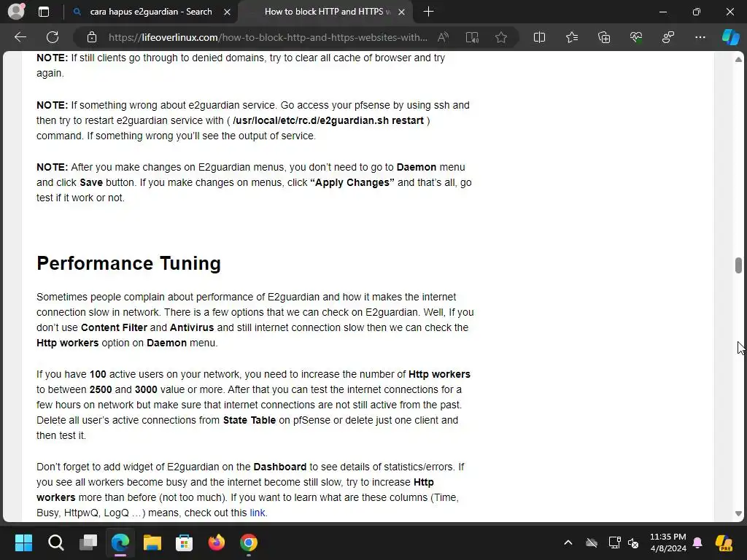Open a new browser tab

coord(428,12)
